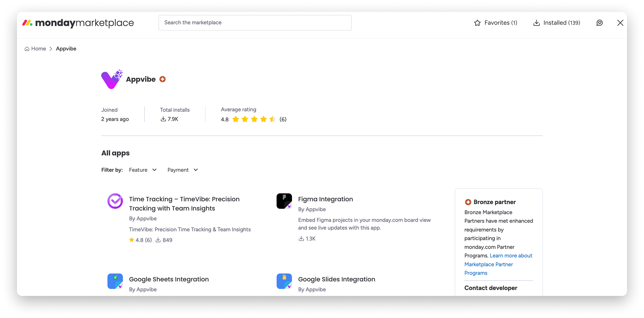Click the 7.9K total installs value
The height and width of the screenshot is (318, 644).
point(173,119)
